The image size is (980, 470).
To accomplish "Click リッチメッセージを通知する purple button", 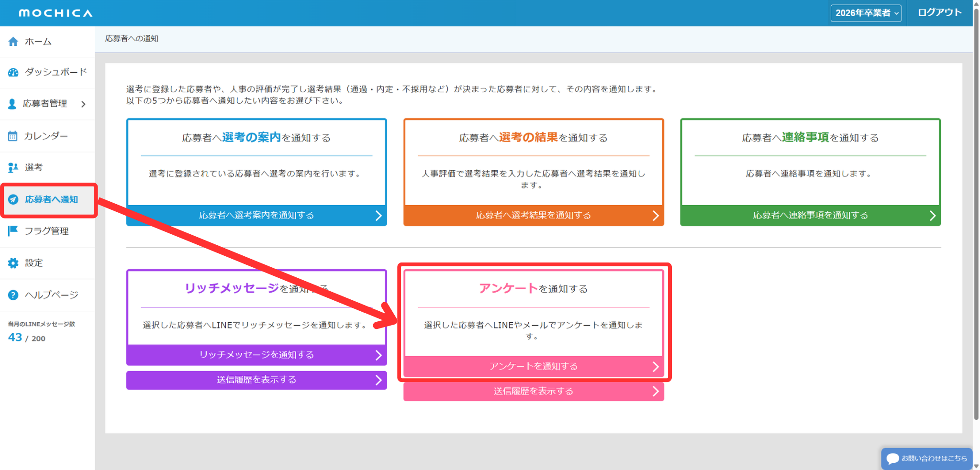I will (x=256, y=355).
